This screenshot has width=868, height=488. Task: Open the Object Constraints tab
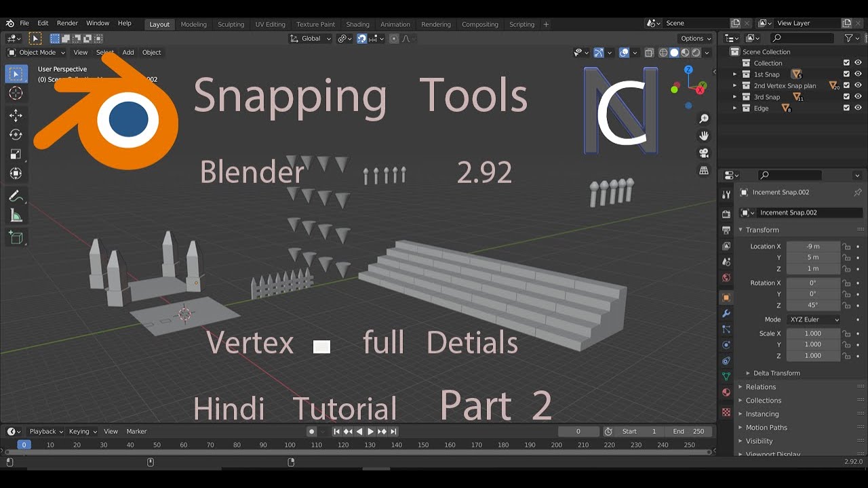(x=726, y=361)
